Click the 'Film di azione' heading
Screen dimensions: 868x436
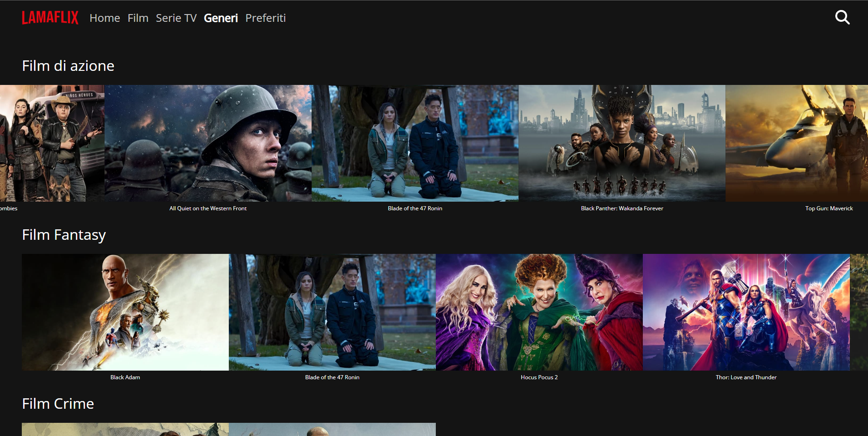pos(68,66)
